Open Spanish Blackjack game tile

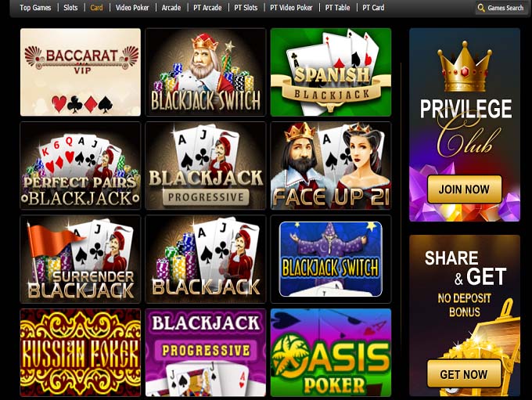pyautogui.click(x=331, y=72)
